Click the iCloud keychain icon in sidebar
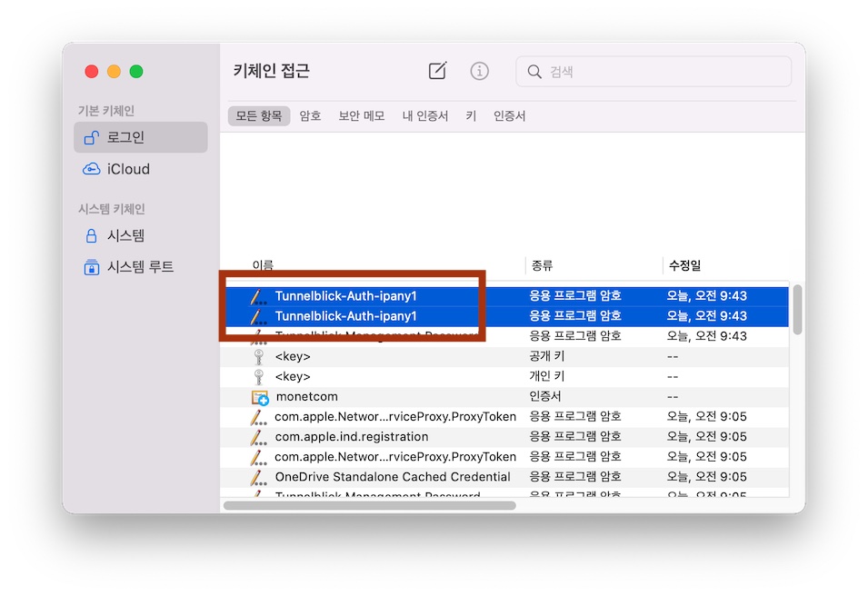This screenshot has height=596, width=868. click(x=91, y=169)
